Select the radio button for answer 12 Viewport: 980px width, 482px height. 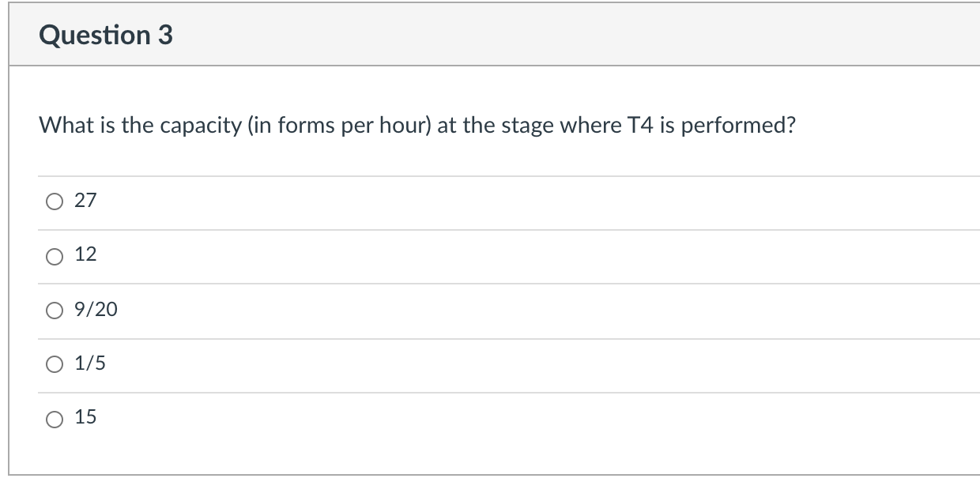[x=54, y=255]
